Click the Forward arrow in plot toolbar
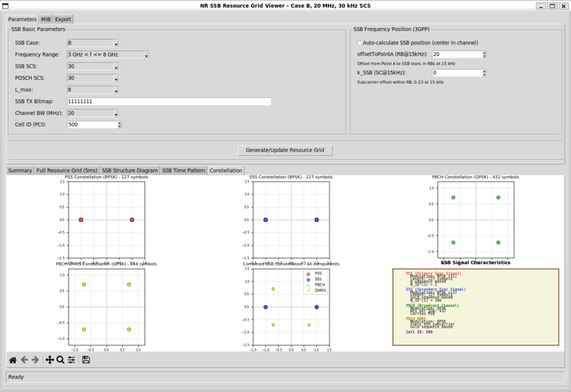Viewport: 571px width, 392px height. tap(35, 360)
